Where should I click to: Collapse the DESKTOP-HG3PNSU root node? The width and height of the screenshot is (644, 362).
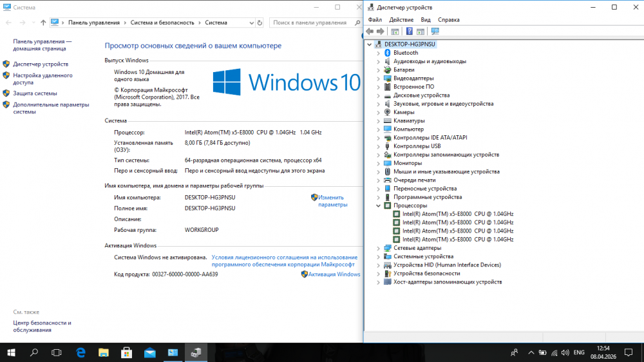coord(370,44)
